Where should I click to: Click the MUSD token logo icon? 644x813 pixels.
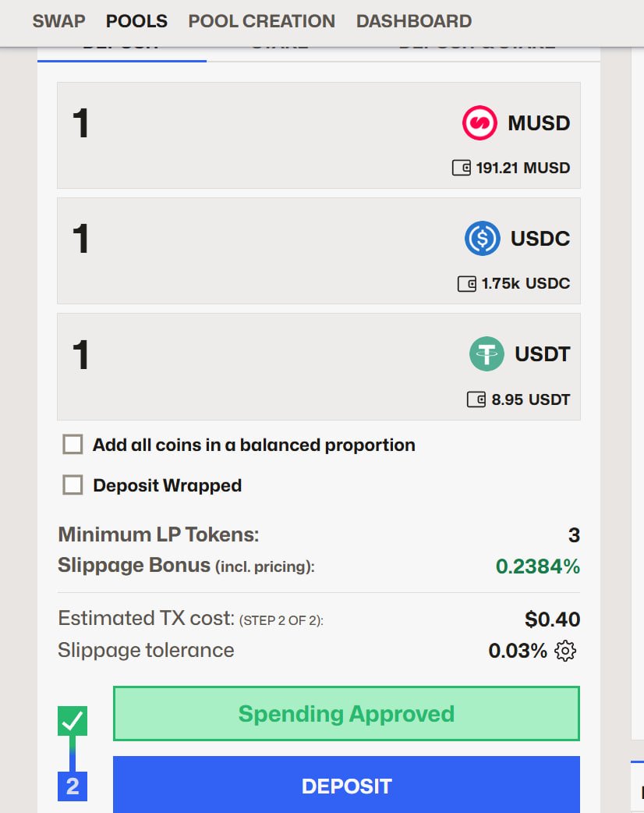coord(479,123)
